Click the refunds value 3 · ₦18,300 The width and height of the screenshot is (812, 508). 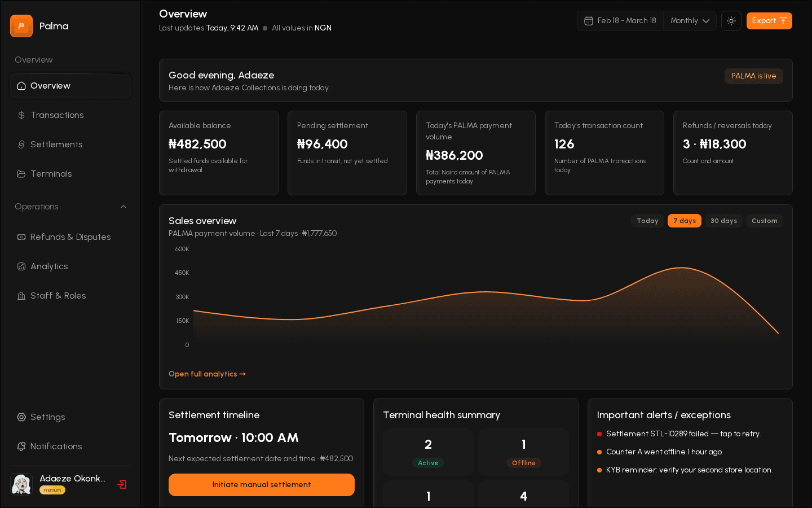[x=714, y=144]
